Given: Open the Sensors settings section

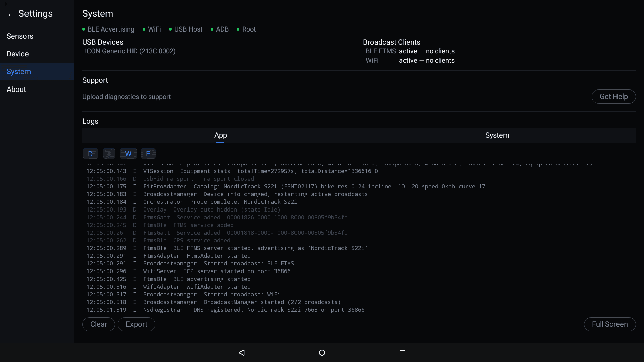Looking at the screenshot, I should [20, 36].
